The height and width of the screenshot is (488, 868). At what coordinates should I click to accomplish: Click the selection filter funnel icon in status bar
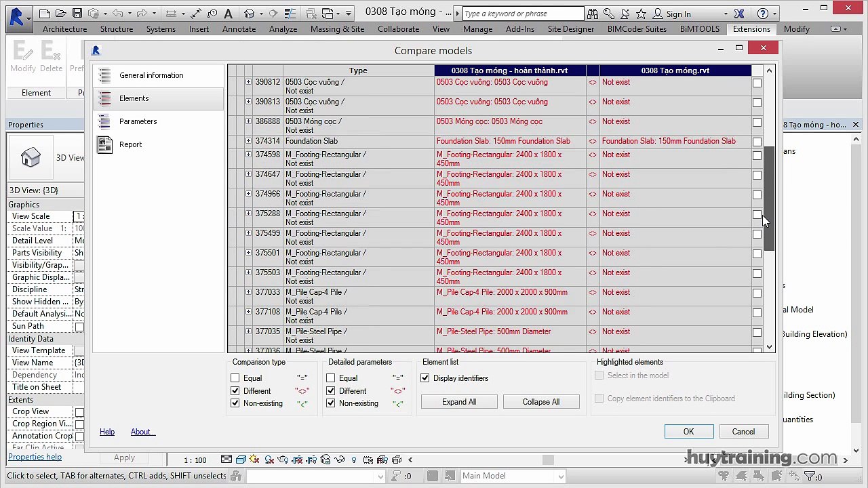[808, 476]
